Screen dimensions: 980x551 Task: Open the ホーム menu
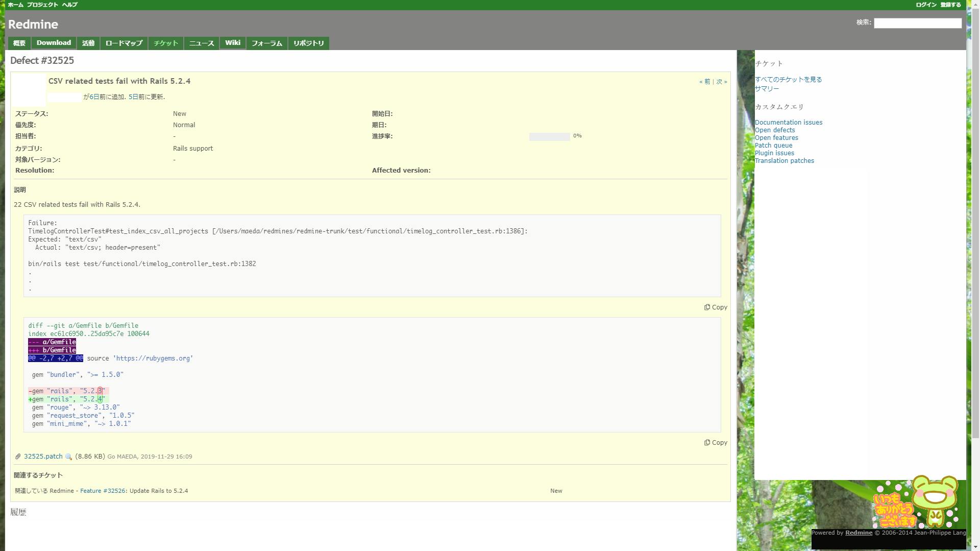(x=15, y=4)
